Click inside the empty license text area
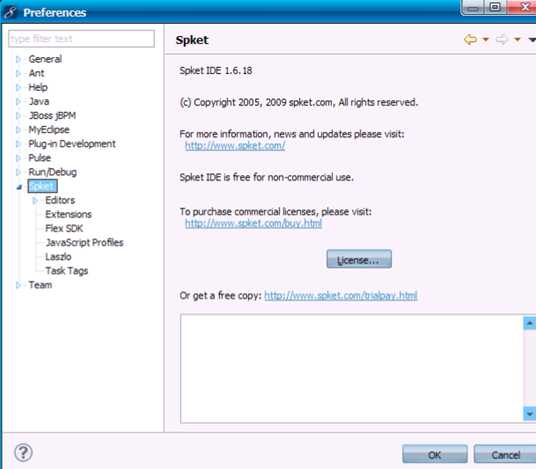This screenshot has height=469, width=536. click(351, 368)
